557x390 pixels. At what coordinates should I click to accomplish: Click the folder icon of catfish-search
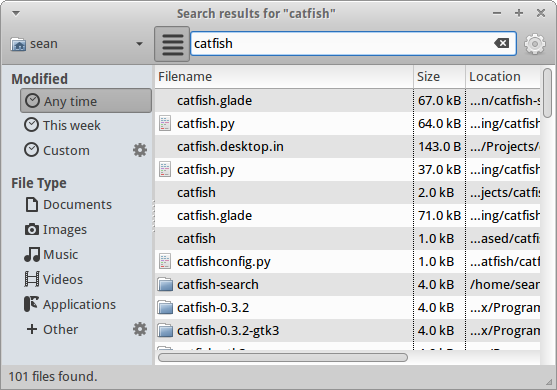165,285
